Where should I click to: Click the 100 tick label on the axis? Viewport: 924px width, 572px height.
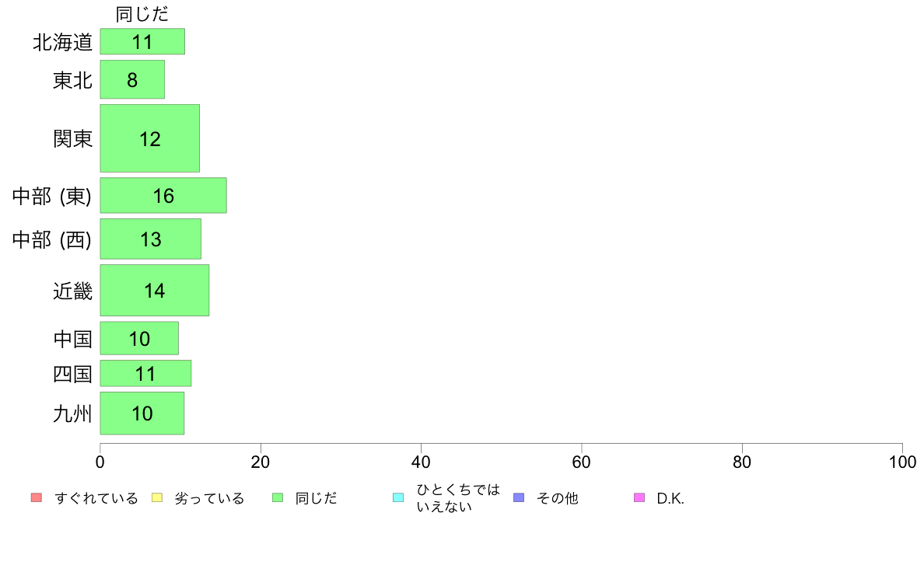(902, 462)
